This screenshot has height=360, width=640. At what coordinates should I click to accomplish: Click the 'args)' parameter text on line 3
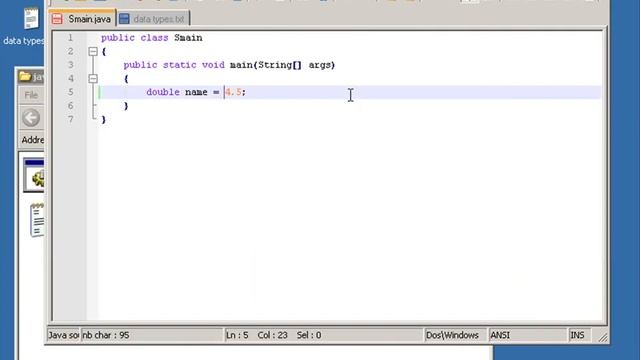click(322, 65)
